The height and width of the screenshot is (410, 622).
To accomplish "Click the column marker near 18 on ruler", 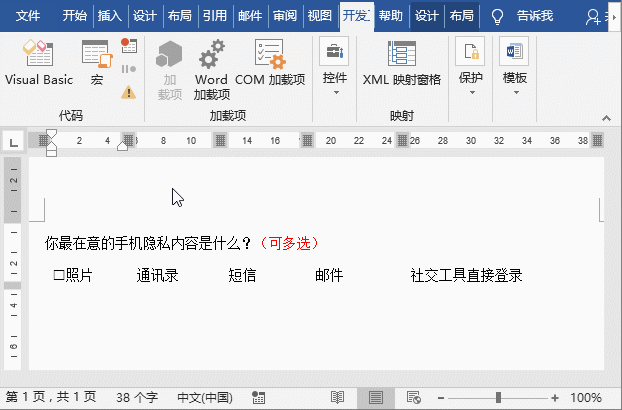I will coord(307,140).
